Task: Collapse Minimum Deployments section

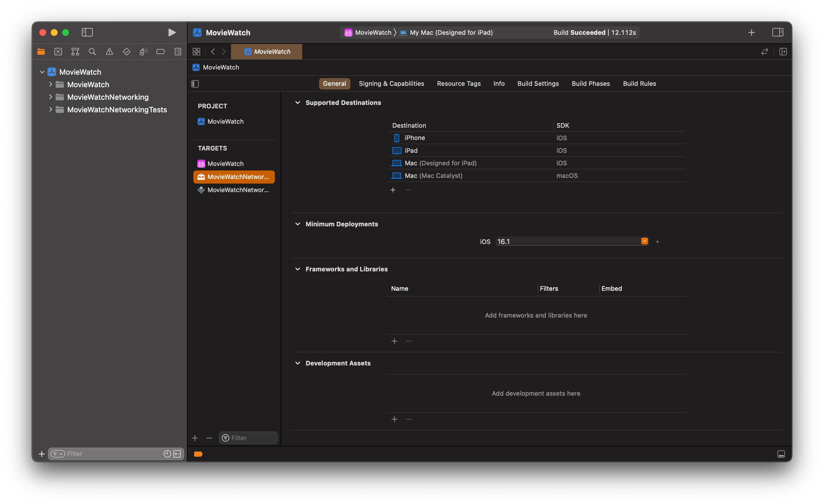Action: (298, 224)
